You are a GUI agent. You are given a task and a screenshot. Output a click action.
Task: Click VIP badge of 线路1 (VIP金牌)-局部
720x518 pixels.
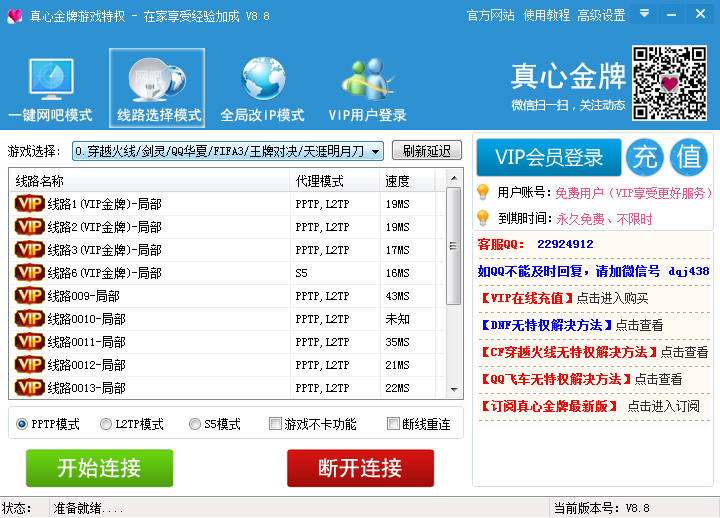coord(30,203)
